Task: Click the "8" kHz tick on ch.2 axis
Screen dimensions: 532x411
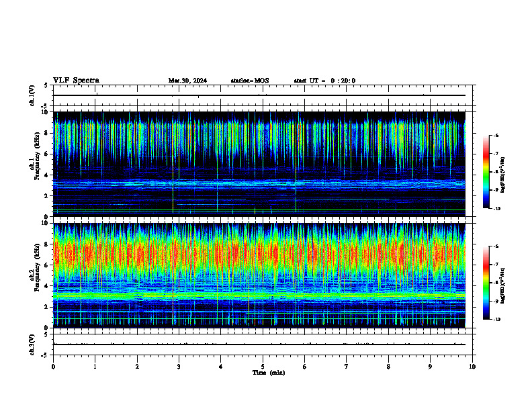Action: point(46,244)
